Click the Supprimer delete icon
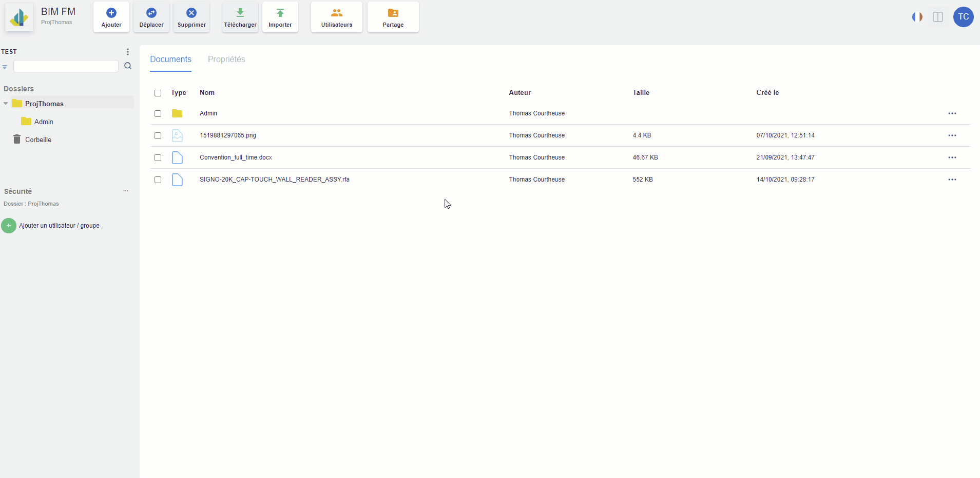 click(x=191, y=13)
